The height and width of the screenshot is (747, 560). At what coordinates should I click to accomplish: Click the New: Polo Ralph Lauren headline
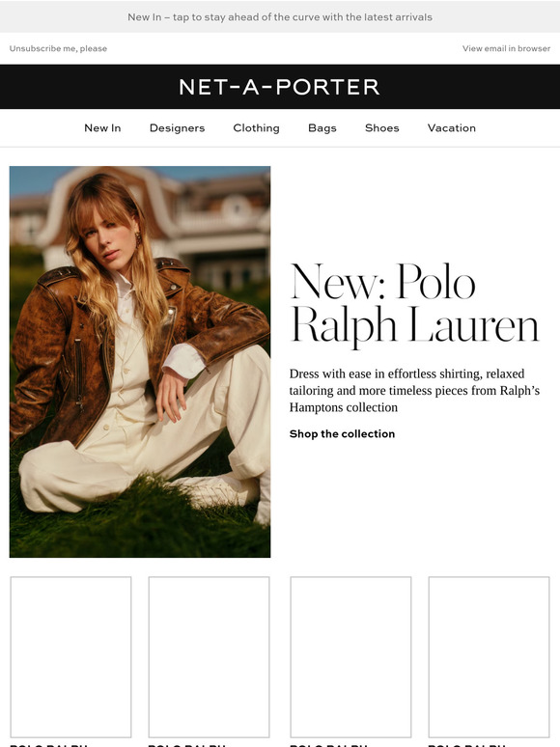414,303
